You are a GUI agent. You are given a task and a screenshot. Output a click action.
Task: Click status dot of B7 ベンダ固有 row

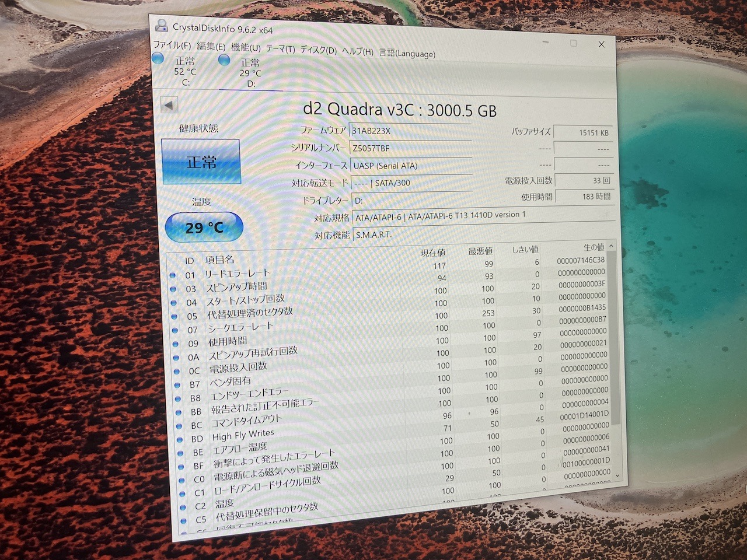177,385
